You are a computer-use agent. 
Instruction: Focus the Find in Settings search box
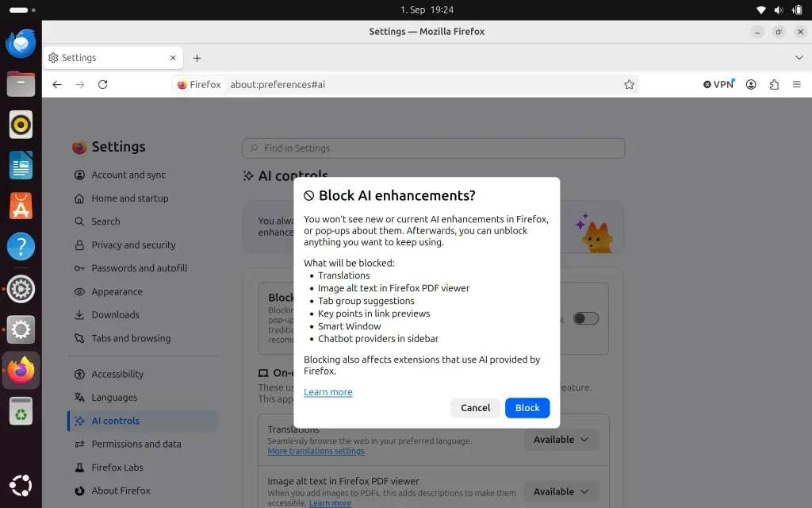pyautogui.click(x=434, y=148)
